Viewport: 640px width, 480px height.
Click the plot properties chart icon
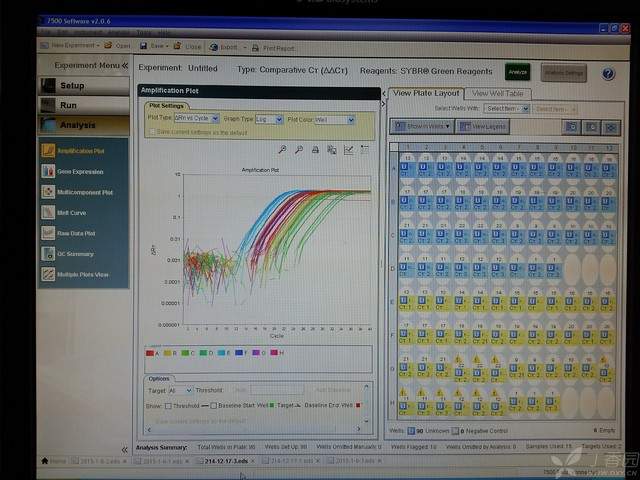(348, 150)
